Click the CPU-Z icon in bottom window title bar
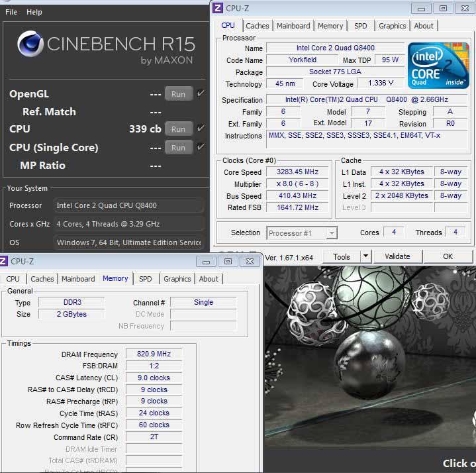 click(4, 261)
